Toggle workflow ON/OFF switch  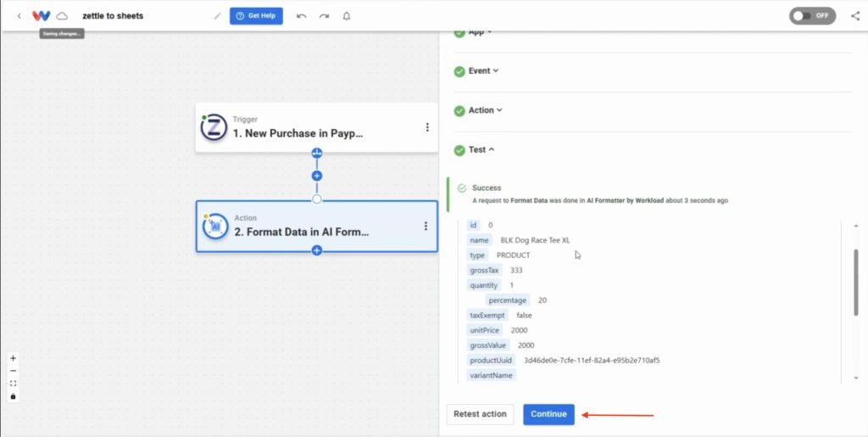[813, 15]
